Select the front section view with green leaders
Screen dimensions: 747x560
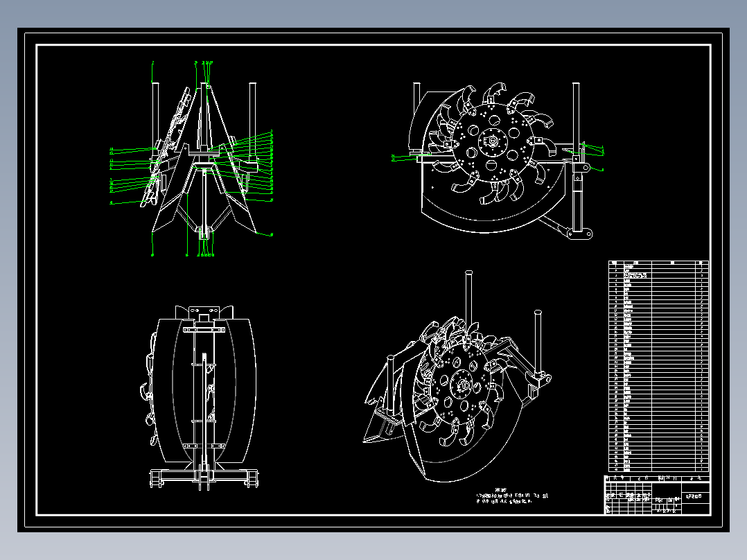[192, 159]
